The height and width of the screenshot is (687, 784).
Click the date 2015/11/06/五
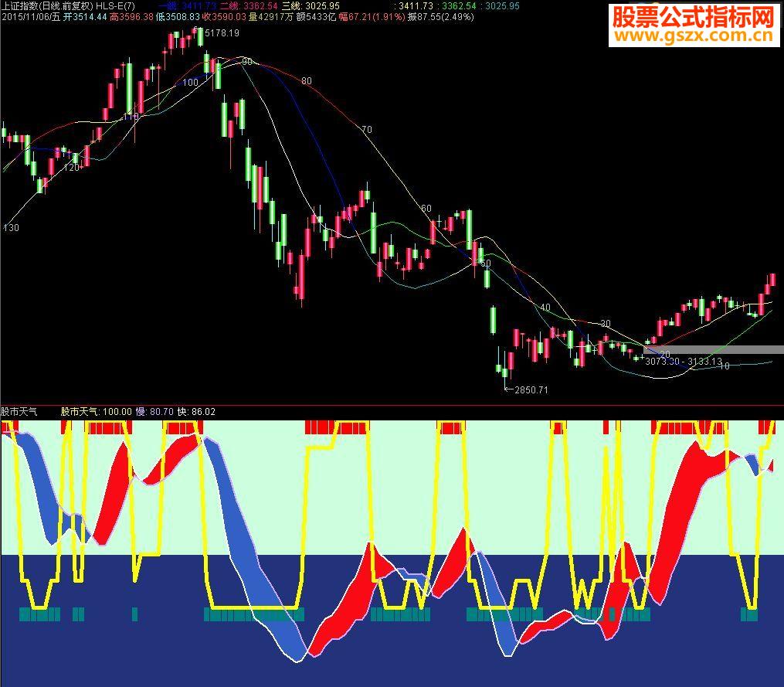click(x=31, y=17)
